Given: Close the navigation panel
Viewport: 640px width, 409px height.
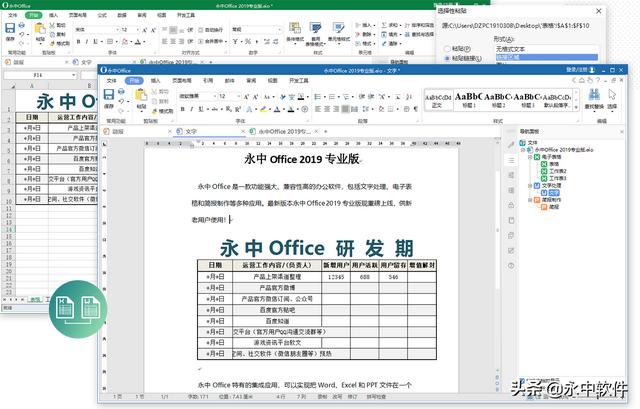Looking at the screenshot, I should pyautogui.click(x=622, y=131).
